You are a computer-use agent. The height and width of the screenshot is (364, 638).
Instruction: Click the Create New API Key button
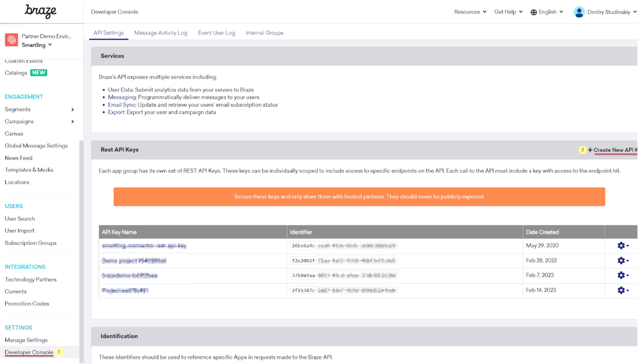tap(612, 150)
